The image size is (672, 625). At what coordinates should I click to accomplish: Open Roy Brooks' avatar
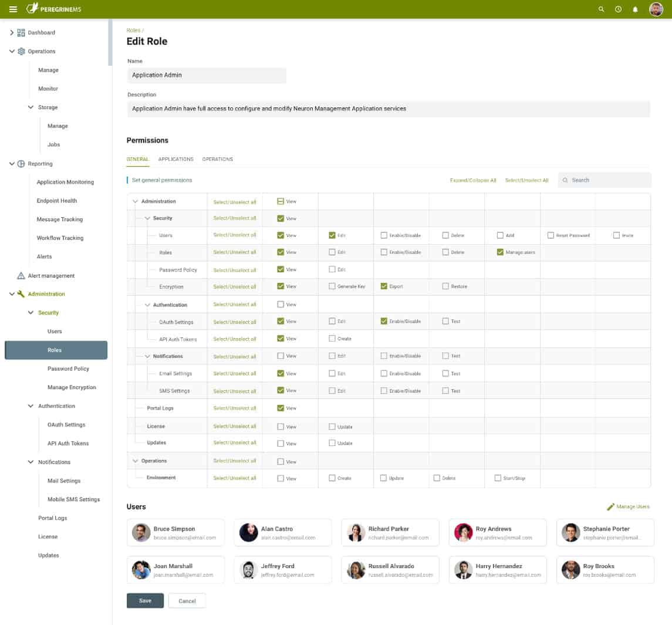click(571, 570)
